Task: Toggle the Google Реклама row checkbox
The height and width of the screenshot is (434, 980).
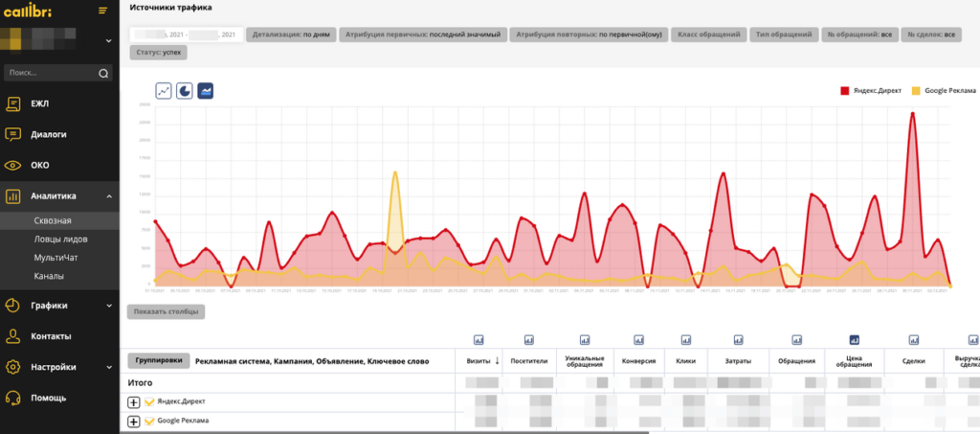Action: tap(149, 421)
